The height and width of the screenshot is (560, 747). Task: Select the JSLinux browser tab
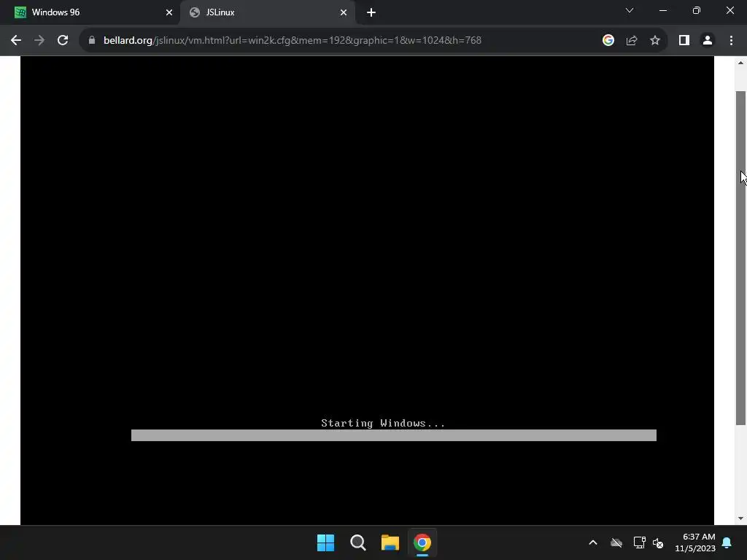[267, 12]
